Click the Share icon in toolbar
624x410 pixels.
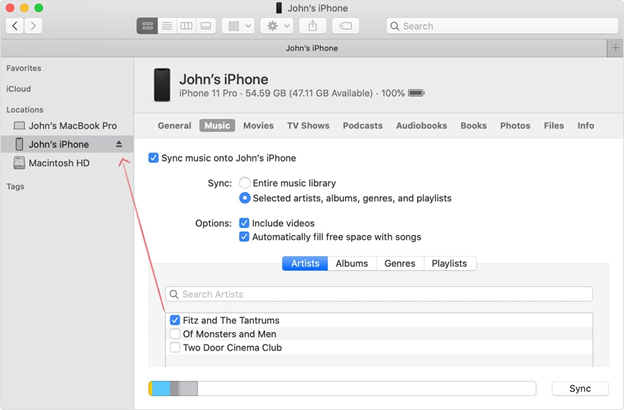(x=312, y=26)
